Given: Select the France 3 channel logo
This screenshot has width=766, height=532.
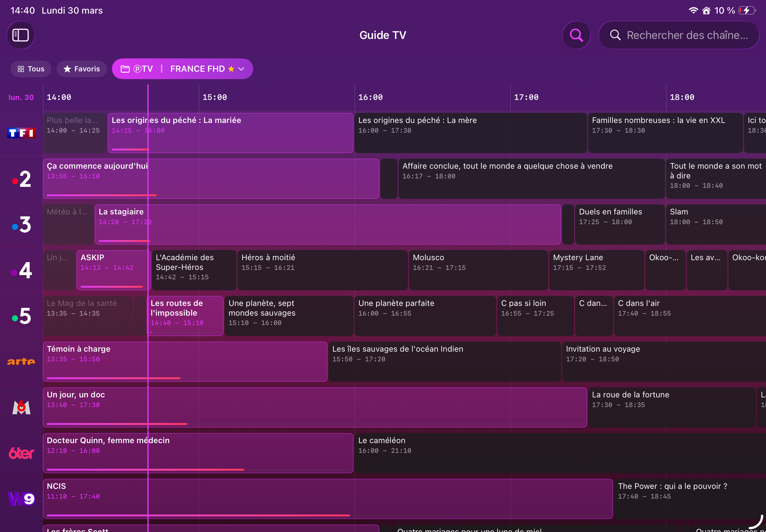Looking at the screenshot, I should 21,225.
